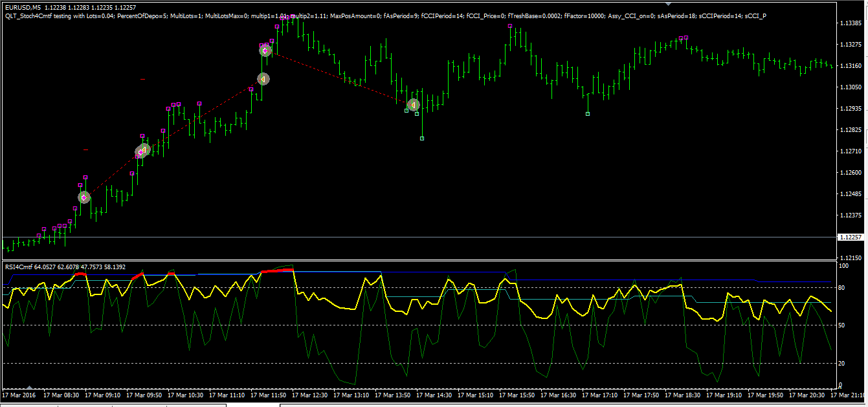Screen dimensions: 868x407
Task: Click the 17 Mar 11:50 time label
Action: [269, 395]
